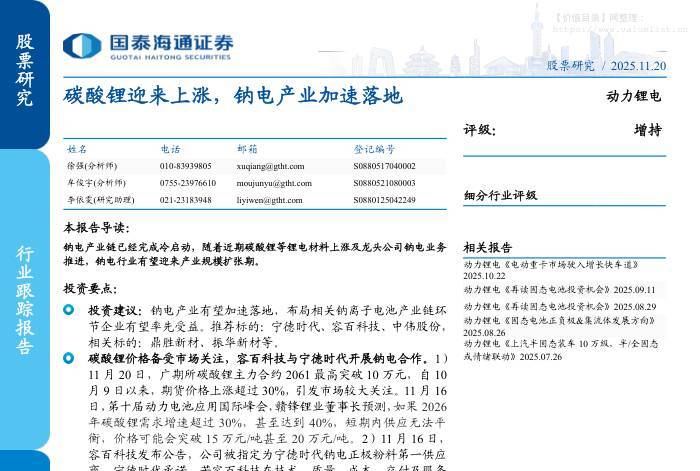Click the 相关报告 heading
The width and height of the screenshot is (700, 471).
click(488, 247)
